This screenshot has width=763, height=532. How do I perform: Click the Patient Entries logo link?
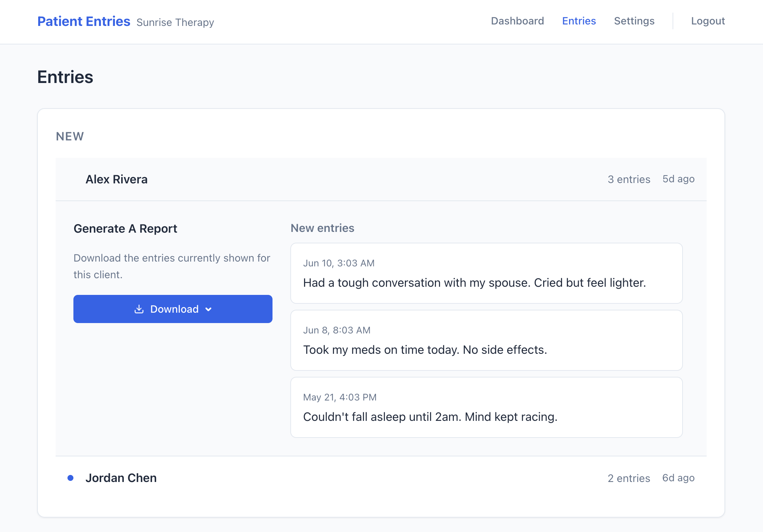coord(84,21)
